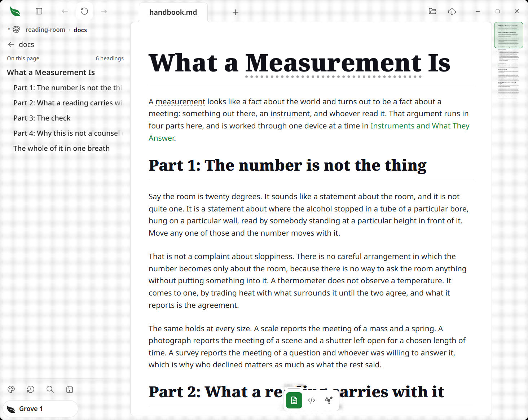The image size is (528, 420).
Task: Toggle the sidebar panel icon
Action: [x=39, y=12]
